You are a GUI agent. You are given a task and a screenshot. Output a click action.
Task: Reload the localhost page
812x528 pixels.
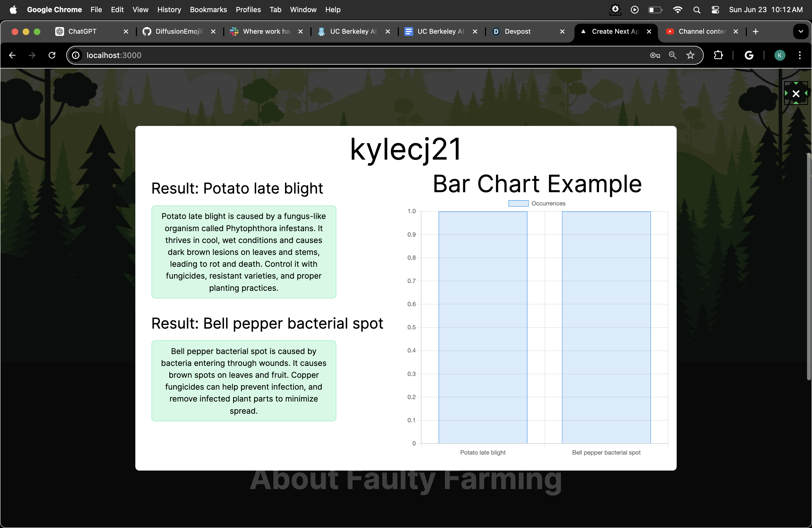coord(52,55)
